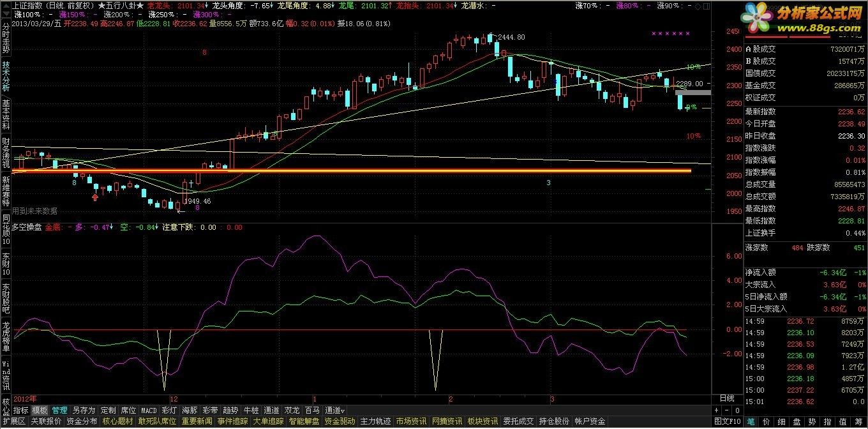Screen dimensions: 868x429
Task: Select the 彩灯 indicator
Action: pos(169,410)
